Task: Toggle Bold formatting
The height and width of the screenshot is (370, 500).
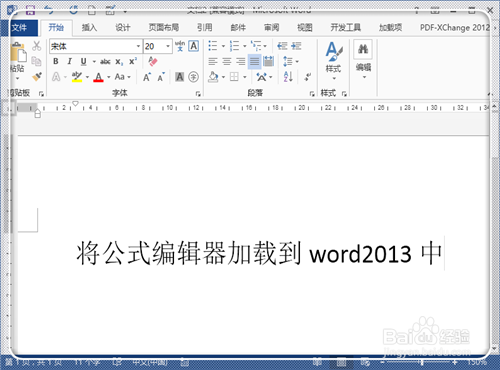Action: pos(56,61)
